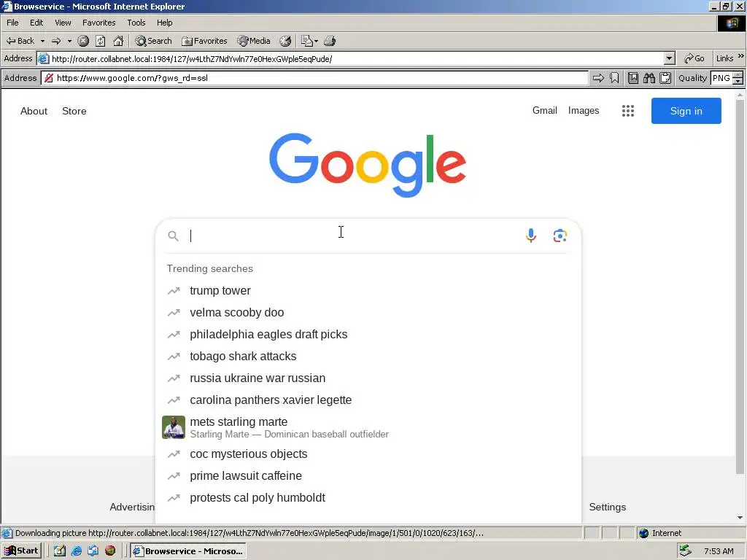Viewport: 747px width, 560px height.
Task: Open the Back history dropdown arrow
Action: [x=42, y=41]
